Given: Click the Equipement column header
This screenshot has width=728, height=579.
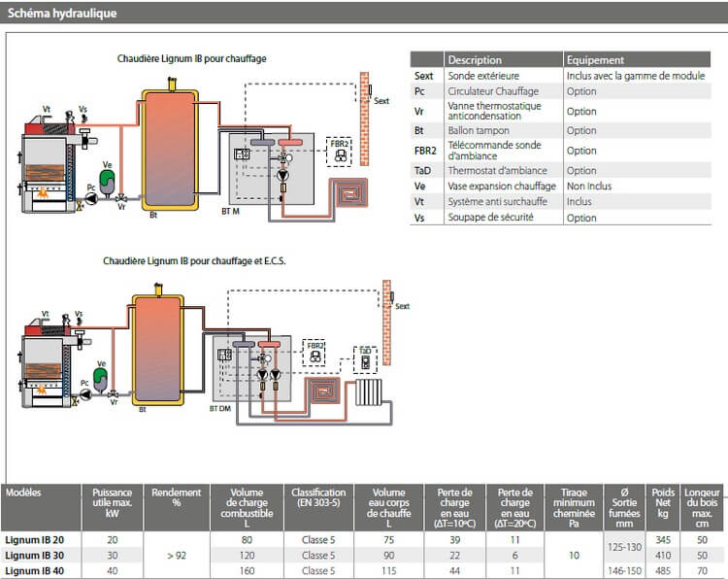Looking at the screenshot, I should 595,59.
